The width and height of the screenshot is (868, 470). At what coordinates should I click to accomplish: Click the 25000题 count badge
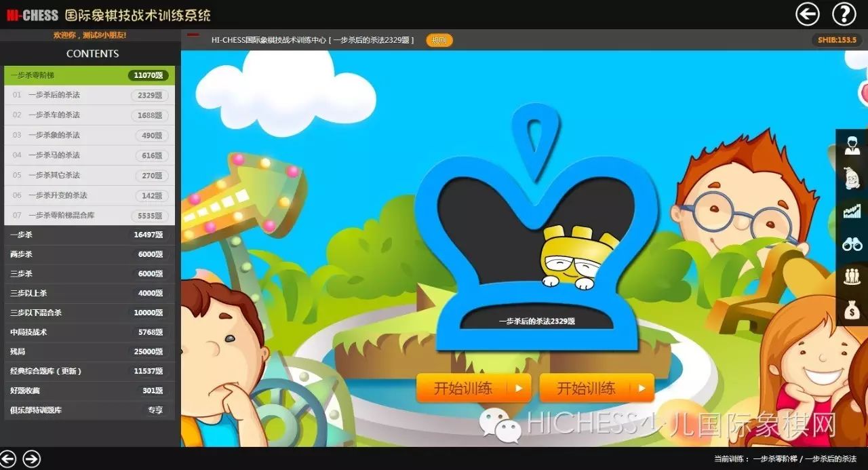point(149,352)
